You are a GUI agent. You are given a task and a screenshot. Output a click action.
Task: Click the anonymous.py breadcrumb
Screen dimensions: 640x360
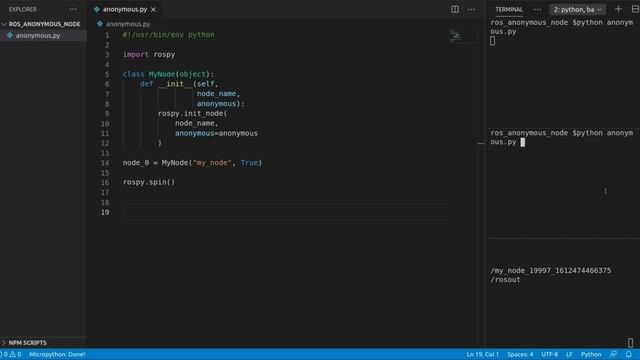[x=128, y=24]
